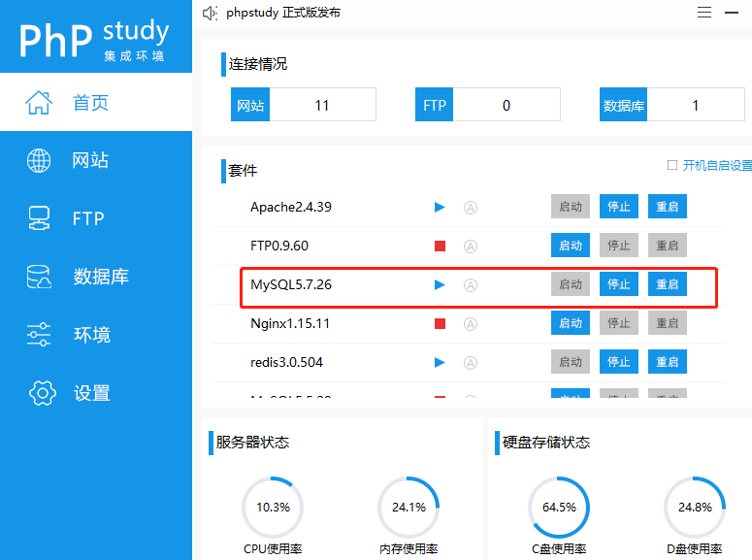Click 停止 button for Apache2.4.39
Image resolution: width=752 pixels, height=560 pixels.
point(619,207)
